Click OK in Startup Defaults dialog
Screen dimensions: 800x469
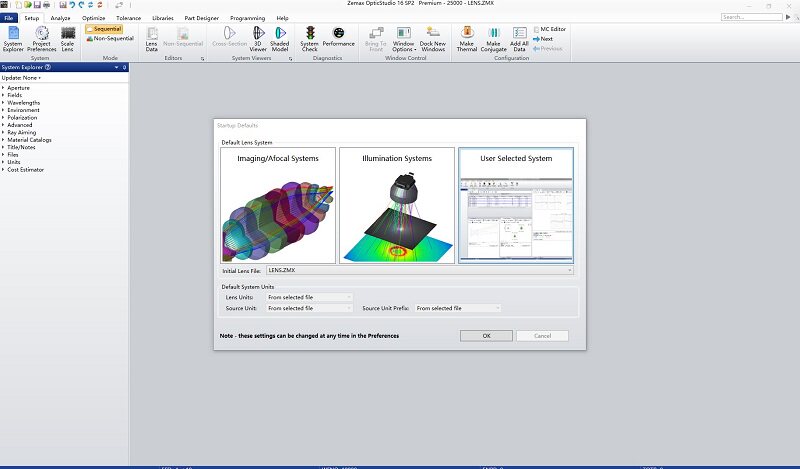pyautogui.click(x=486, y=336)
